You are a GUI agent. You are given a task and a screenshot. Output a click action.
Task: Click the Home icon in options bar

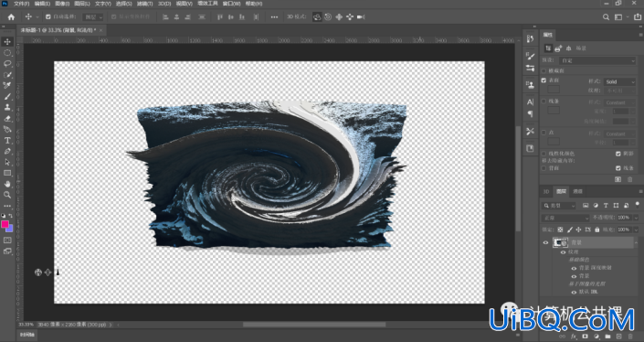(x=11, y=16)
